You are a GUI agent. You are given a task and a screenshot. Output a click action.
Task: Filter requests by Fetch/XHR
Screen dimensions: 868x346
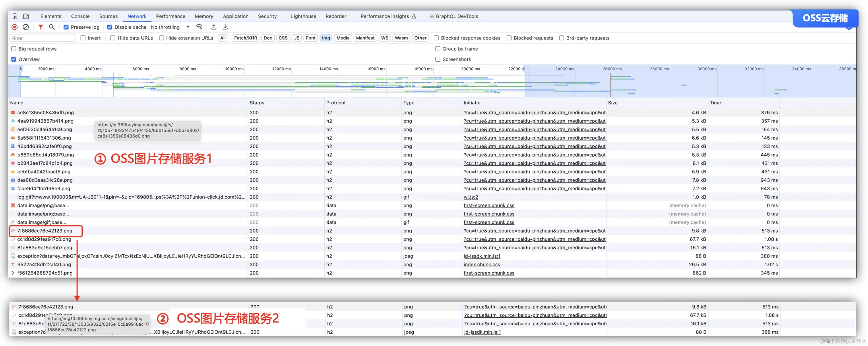click(x=245, y=38)
